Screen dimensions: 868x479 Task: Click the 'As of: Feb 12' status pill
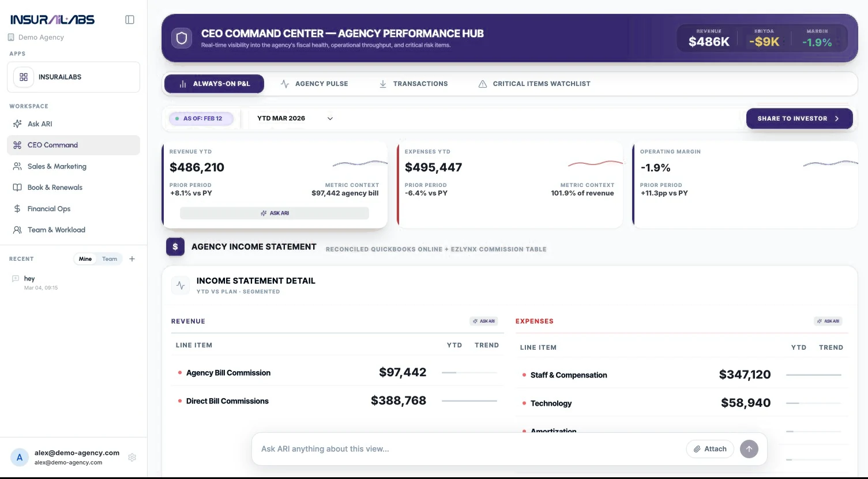(201, 118)
